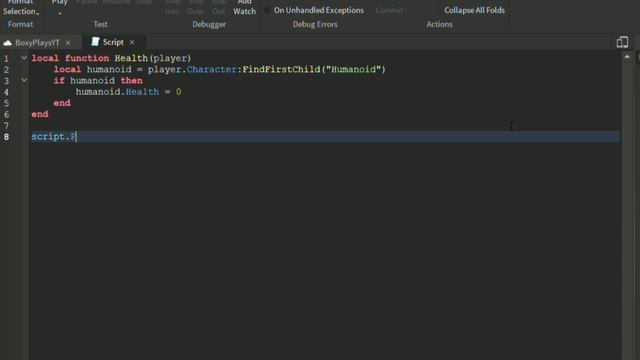640x360 pixels.
Task: Place the cursor on 'script.' on line 8
Action: pyautogui.click(x=50, y=136)
